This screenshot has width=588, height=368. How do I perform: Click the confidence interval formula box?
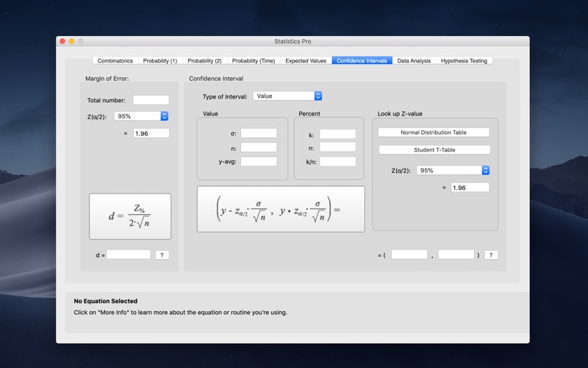pyautogui.click(x=281, y=209)
